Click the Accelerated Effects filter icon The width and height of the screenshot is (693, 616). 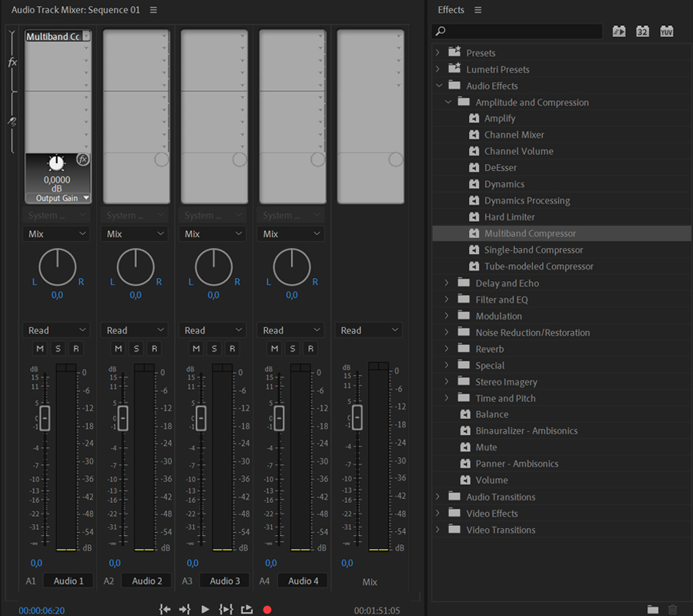(619, 32)
